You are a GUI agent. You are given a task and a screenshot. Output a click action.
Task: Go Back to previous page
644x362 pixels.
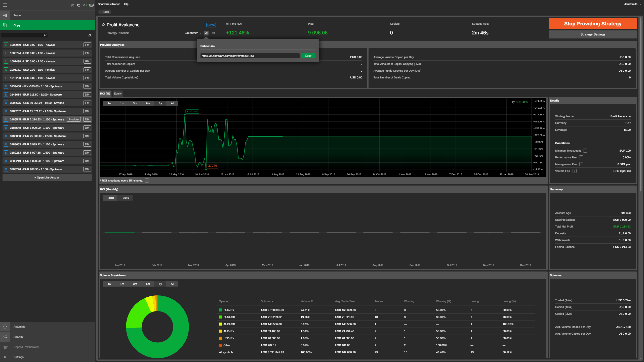(x=105, y=12)
